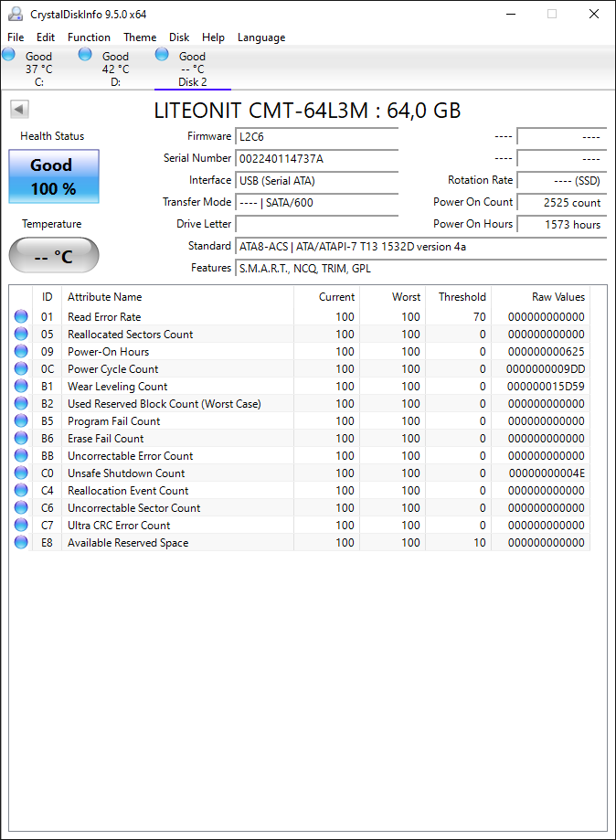
Task: Click status orb of Power-On Hours row
Action: coord(21,351)
